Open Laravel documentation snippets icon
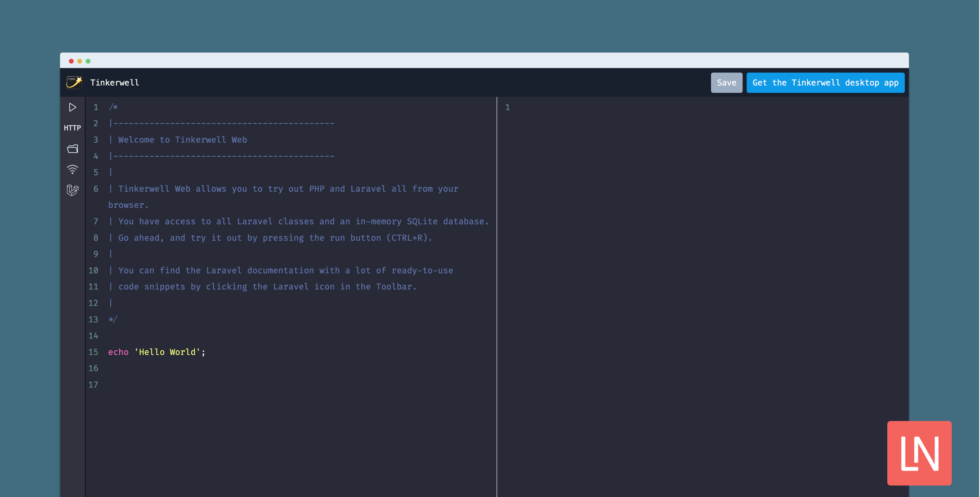The width and height of the screenshot is (980, 497). tap(72, 190)
